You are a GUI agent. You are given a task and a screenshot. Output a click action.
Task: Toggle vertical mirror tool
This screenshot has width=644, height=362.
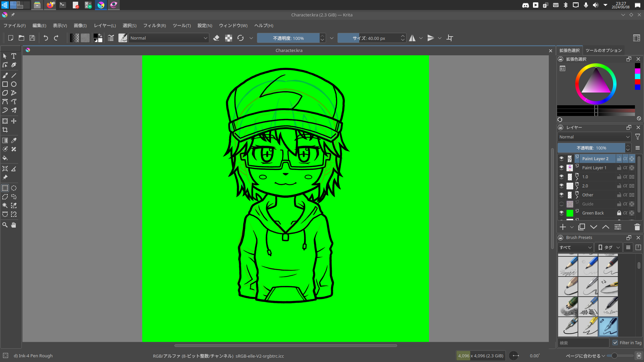click(431, 38)
